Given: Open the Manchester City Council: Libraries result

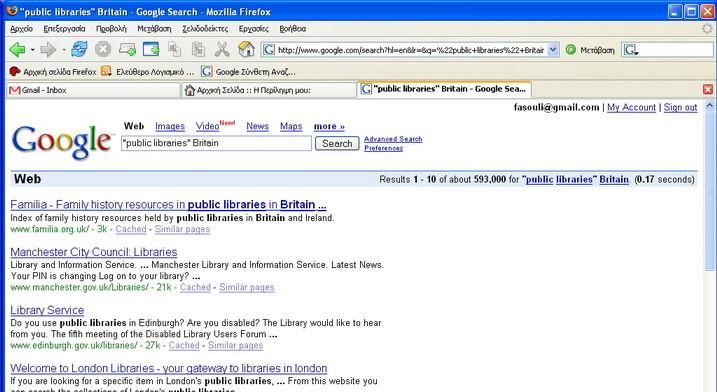Looking at the screenshot, I should (x=94, y=252).
